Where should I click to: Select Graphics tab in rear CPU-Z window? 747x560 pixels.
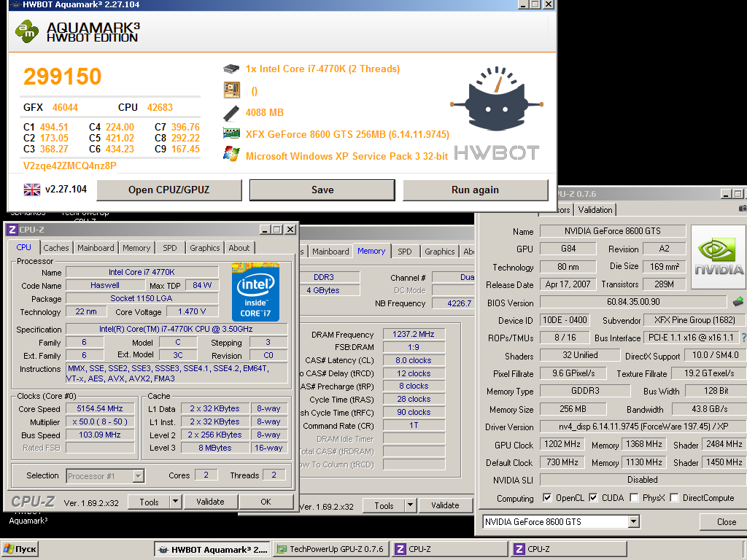[x=440, y=252]
